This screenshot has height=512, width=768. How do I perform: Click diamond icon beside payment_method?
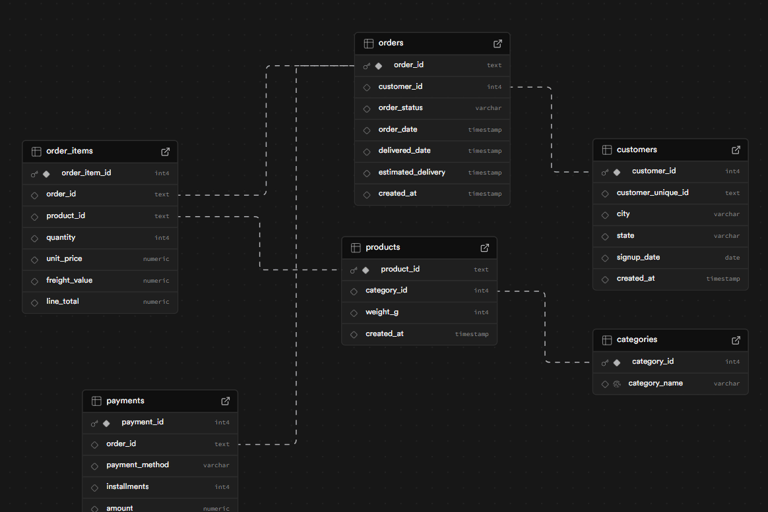tap(95, 466)
